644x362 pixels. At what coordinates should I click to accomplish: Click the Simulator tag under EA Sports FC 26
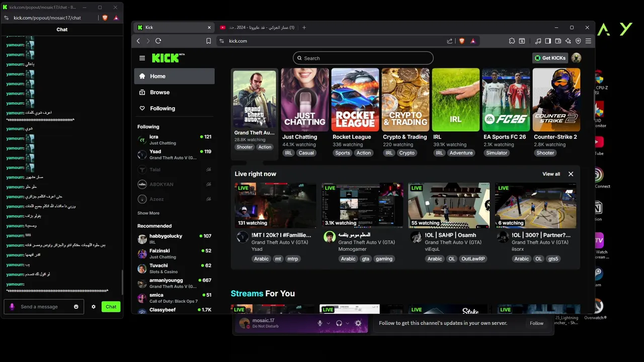click(x=497, y=153)
